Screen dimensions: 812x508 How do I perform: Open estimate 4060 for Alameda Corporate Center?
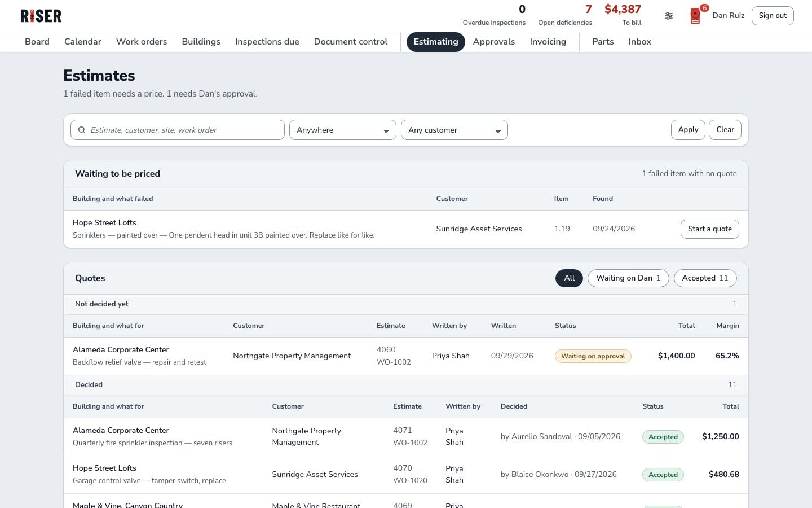[x=406, y=356]
